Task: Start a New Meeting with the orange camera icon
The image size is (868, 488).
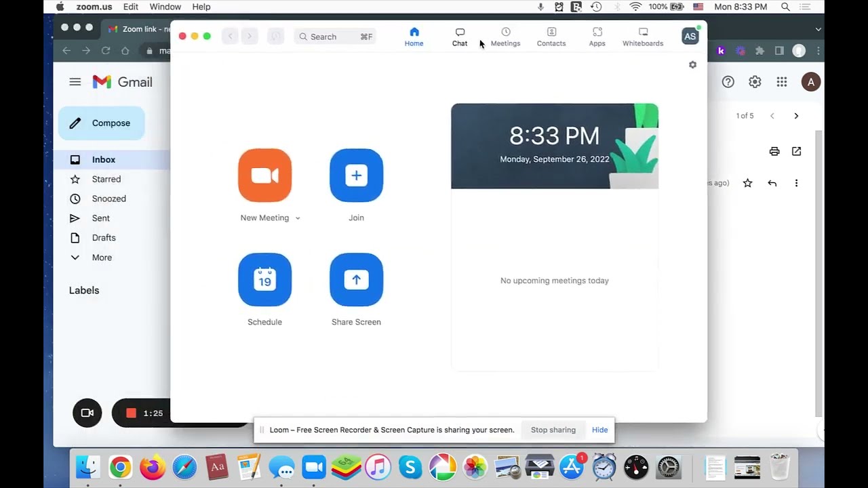Action: pyautogui.click(x=264, y=175)
